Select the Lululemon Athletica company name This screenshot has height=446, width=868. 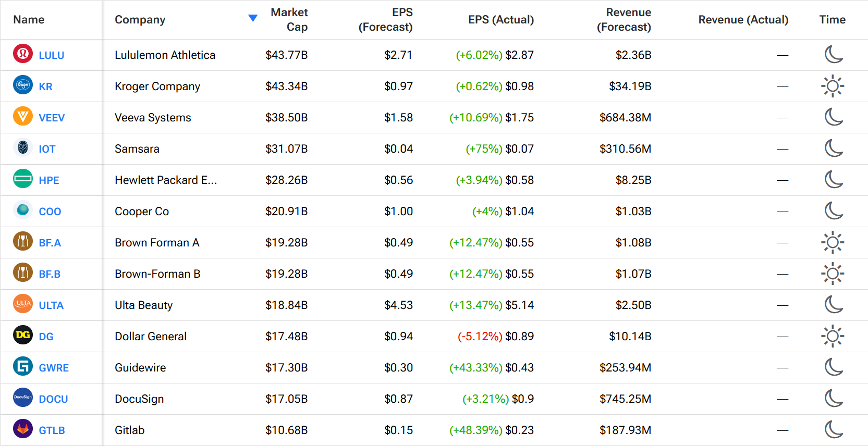click(x=165, y=55)
